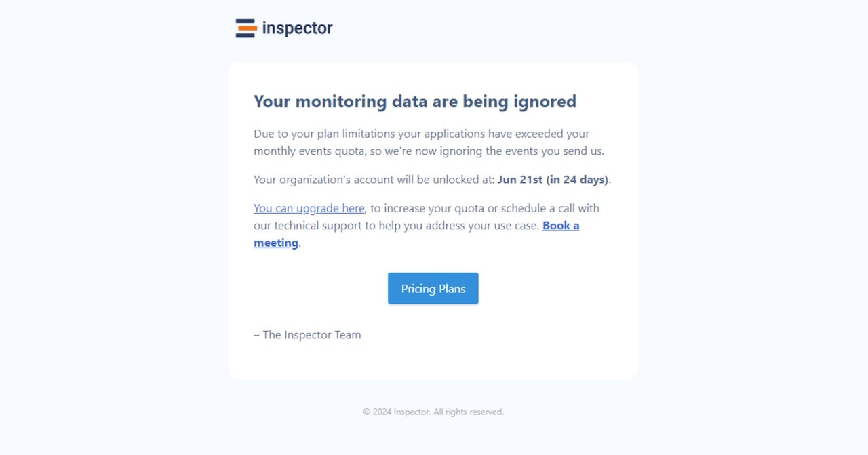Open the "You can upgrade here" link

[x=309, y=208]
